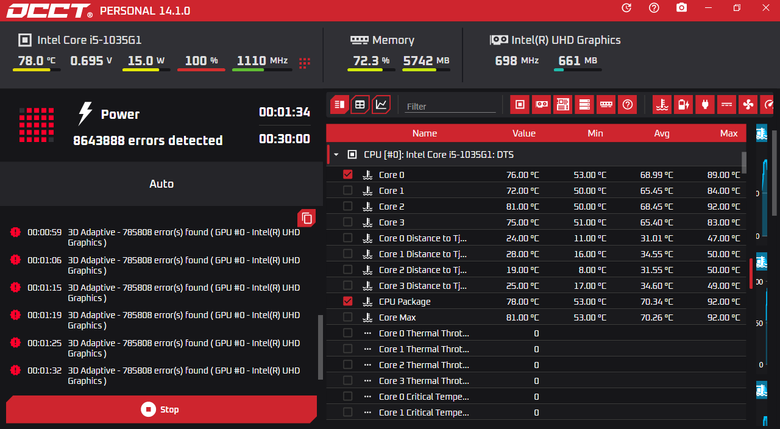Image resolution: width=780 pixels, height=429 pixels.
Task: Click the CPU usage 100 % gauge bar
Action: (x=201, y=70)
